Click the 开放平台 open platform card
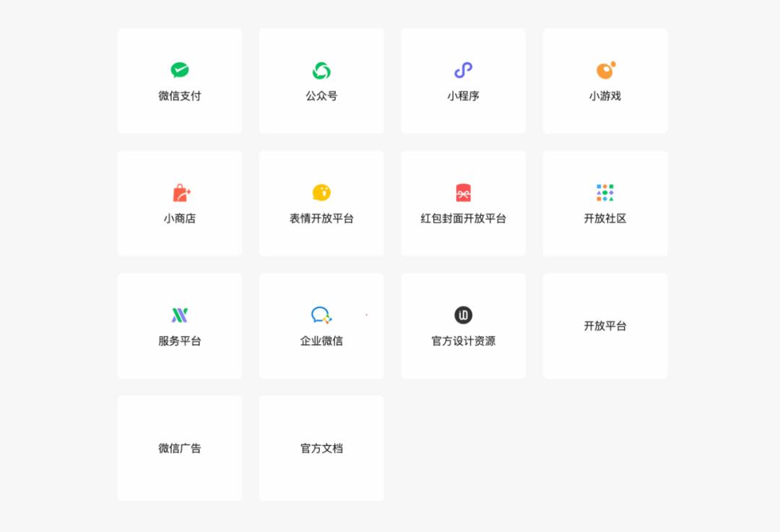Viewport: 780px width, 532px height. pos(604,326)
